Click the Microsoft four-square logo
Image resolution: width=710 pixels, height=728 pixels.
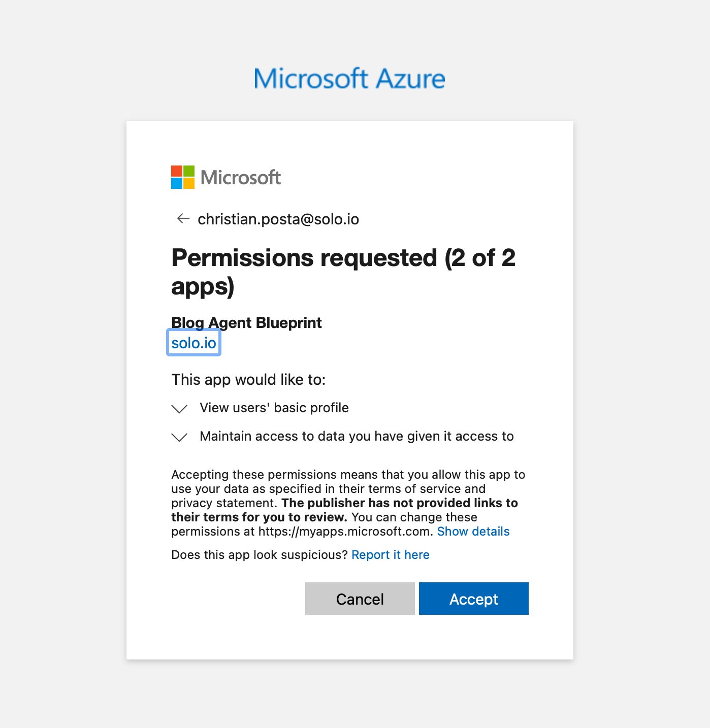(183, 177)
